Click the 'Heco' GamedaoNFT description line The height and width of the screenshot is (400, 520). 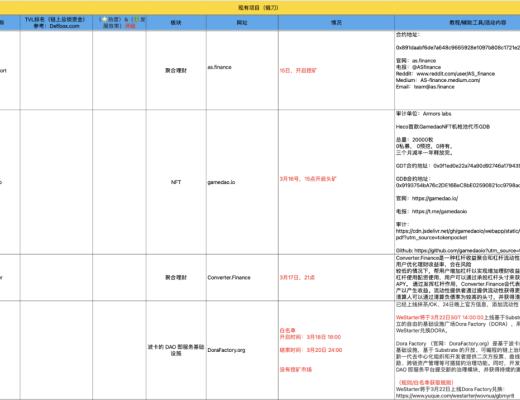[443, 127]
